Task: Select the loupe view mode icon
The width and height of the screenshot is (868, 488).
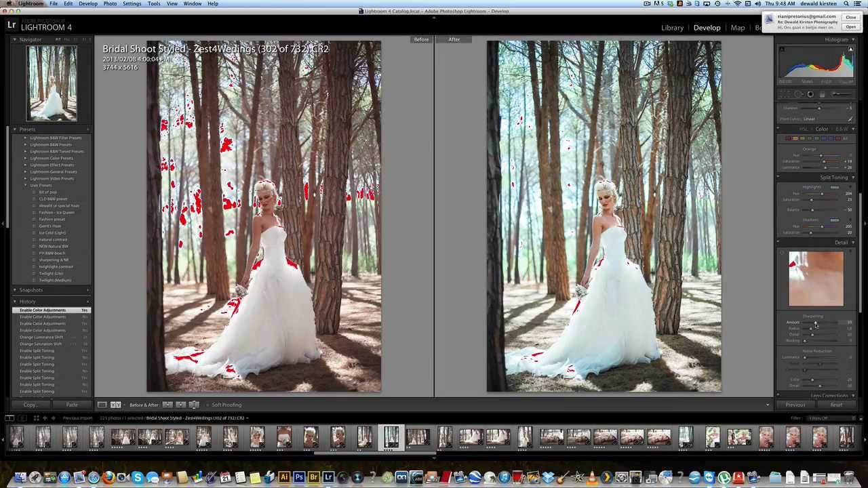Action: (x=102, y=405)
